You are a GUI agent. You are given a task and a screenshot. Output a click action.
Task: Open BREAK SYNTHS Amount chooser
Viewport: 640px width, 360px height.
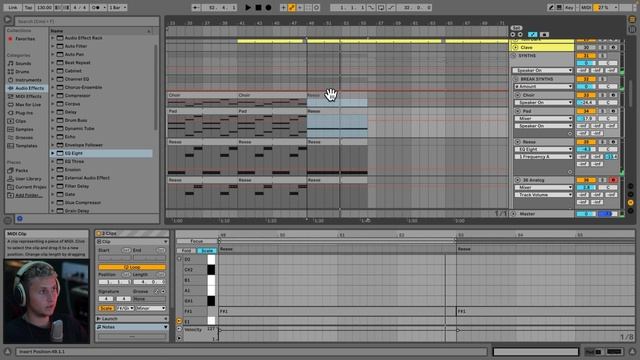[543, 87]
